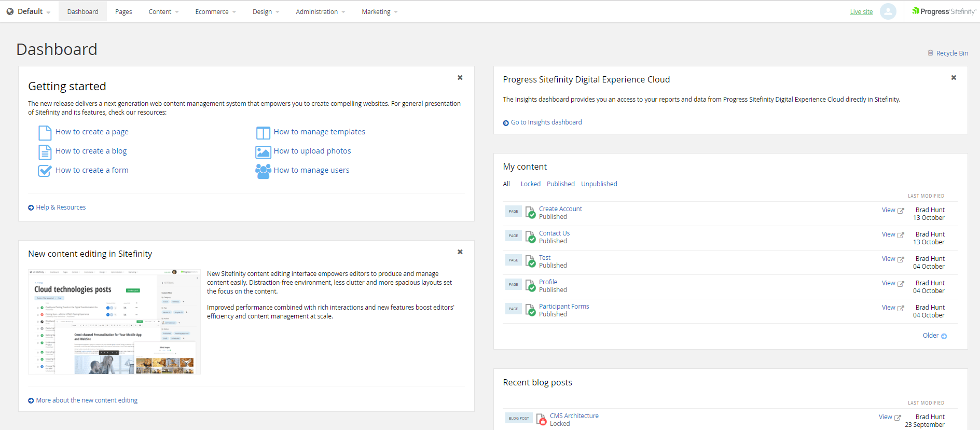Open How to manage users link
Screen dimensions: 980x430
(x=311, y=170)
